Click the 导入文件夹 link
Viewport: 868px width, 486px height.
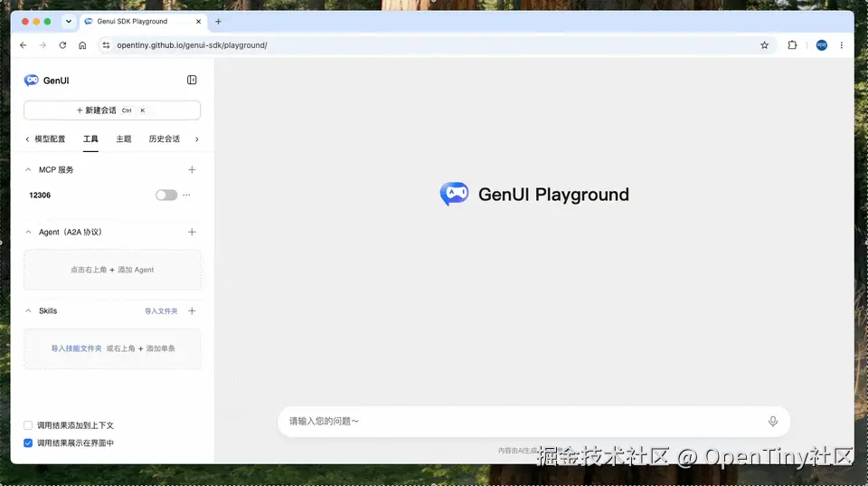point(161,311)
